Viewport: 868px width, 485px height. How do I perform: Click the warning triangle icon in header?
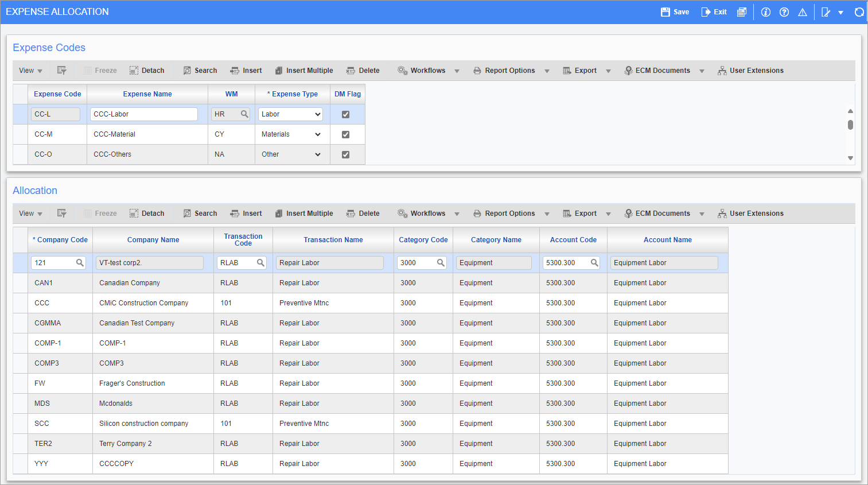tap(803, 12)
